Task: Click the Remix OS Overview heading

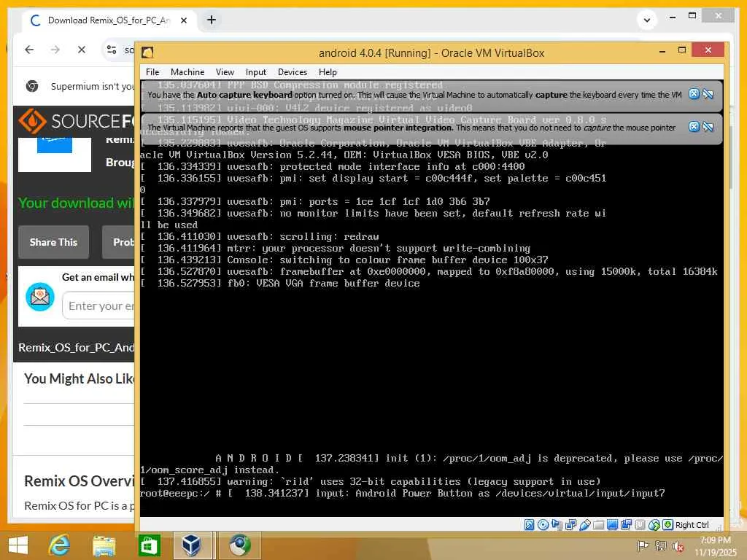Action: coord(79,481)
